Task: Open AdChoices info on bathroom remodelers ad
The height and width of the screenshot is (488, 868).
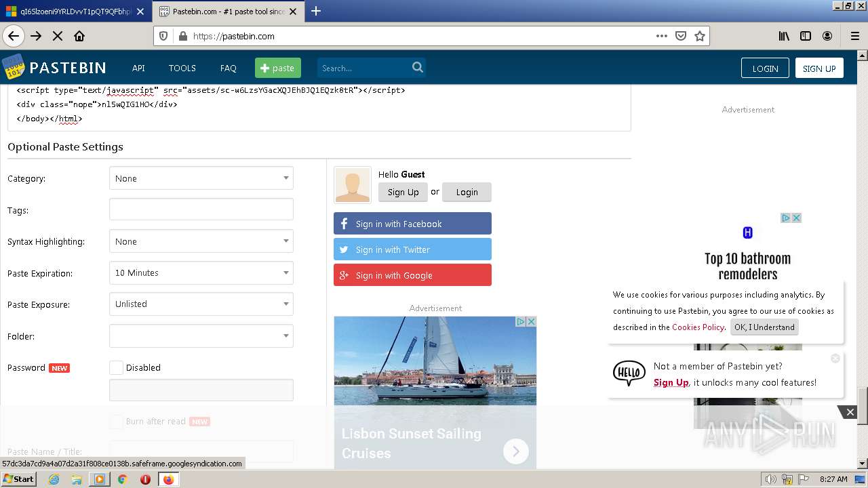Action: (786, 218)
